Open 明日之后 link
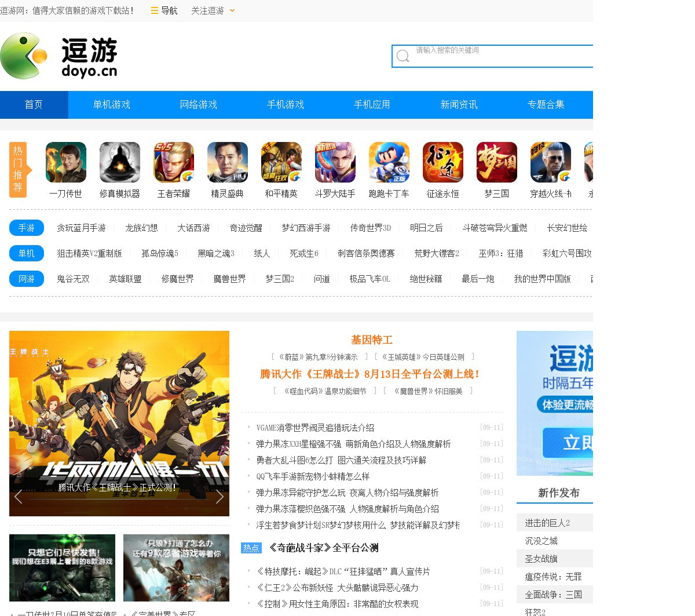This screenshot has width=695, height=616. point(426,228)
